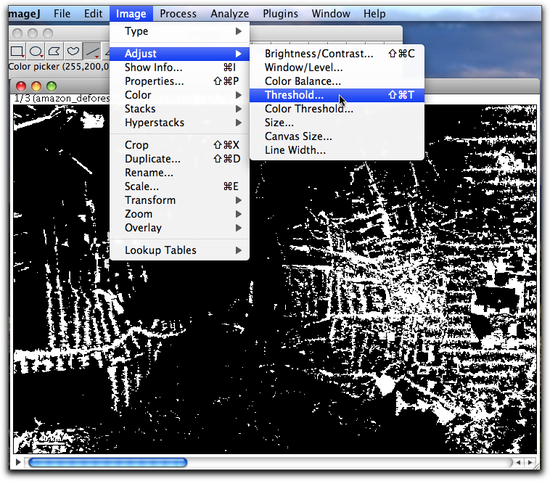Click the red close button of image window
This screenshot has width=550, height=481.
point(21,86)
